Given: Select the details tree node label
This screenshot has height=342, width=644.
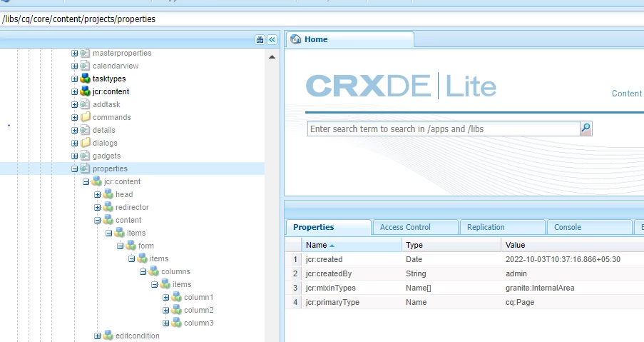Looking at the screenshot, I should click(x=104, y=130).
